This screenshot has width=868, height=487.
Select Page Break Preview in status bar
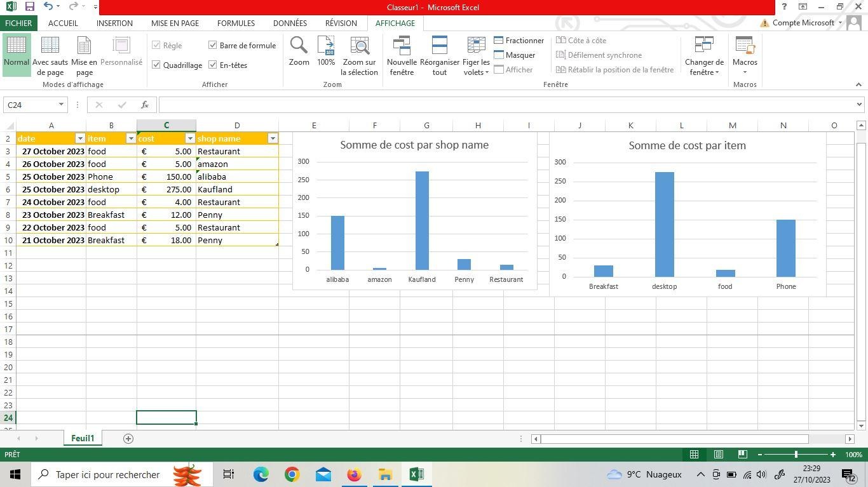coord(742,455)
